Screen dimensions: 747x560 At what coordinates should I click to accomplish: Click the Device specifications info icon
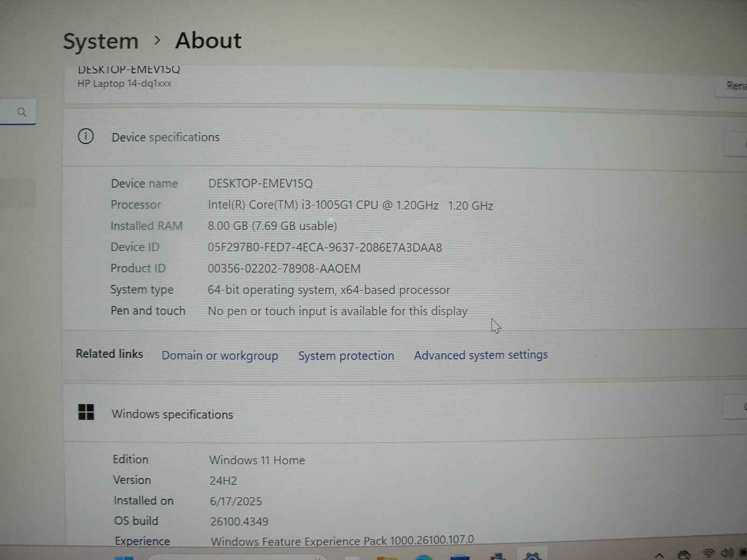(85, 137)
